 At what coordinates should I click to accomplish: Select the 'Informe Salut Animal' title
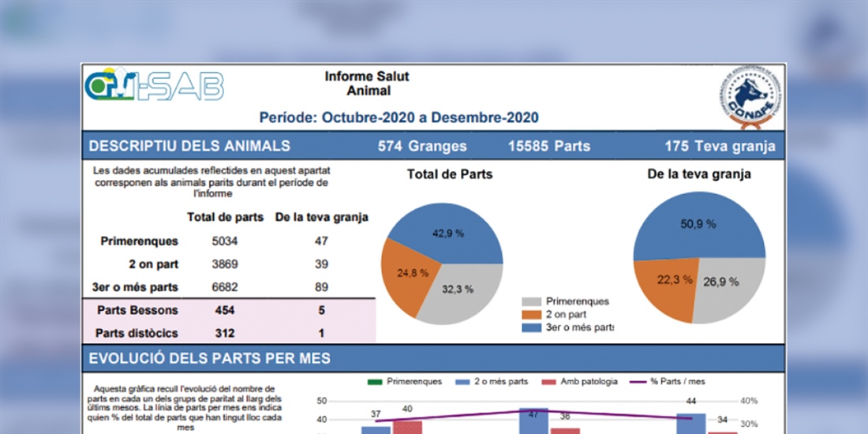click(x=367, y=83)
